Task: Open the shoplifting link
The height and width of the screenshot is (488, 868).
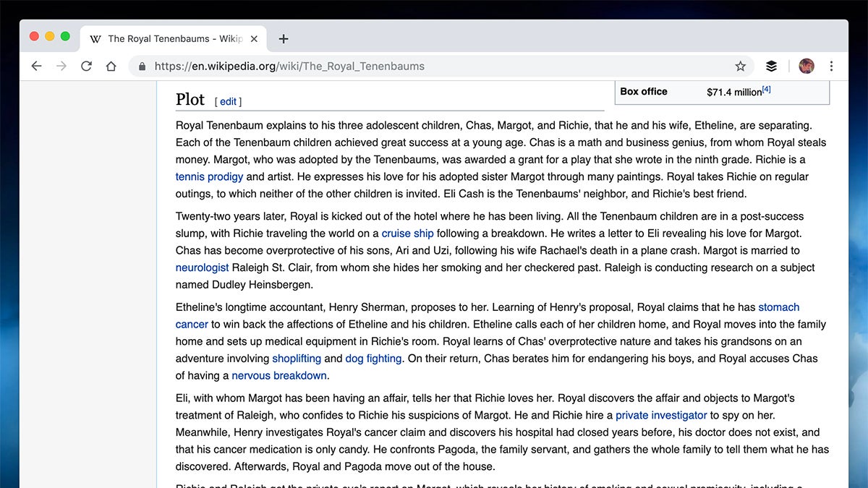Action: tap(296, 359)
